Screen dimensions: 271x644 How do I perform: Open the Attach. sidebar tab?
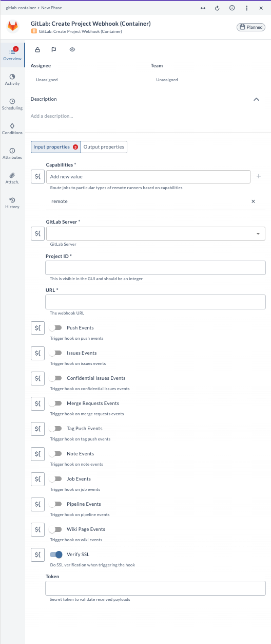[x=12, y=178]
